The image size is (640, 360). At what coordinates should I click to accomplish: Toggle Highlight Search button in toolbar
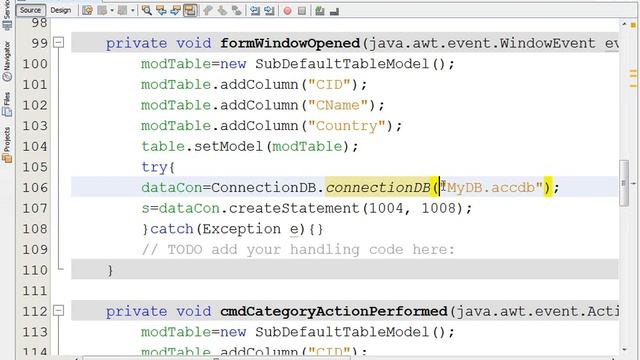coord(190,11)
